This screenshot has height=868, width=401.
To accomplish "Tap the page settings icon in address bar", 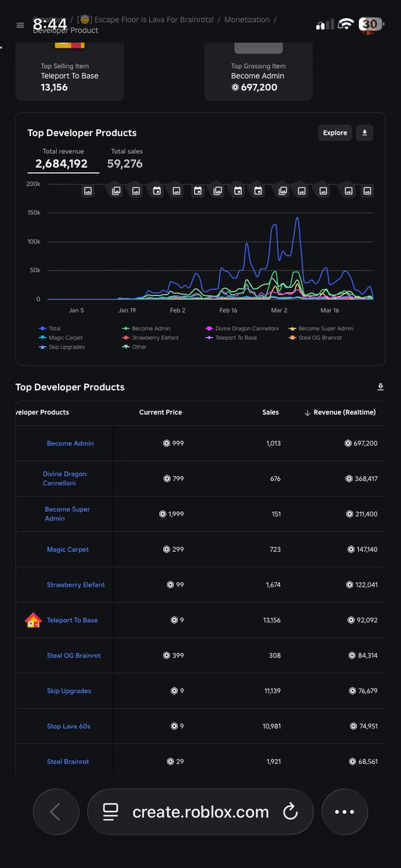I will click(x=110, y=812).
